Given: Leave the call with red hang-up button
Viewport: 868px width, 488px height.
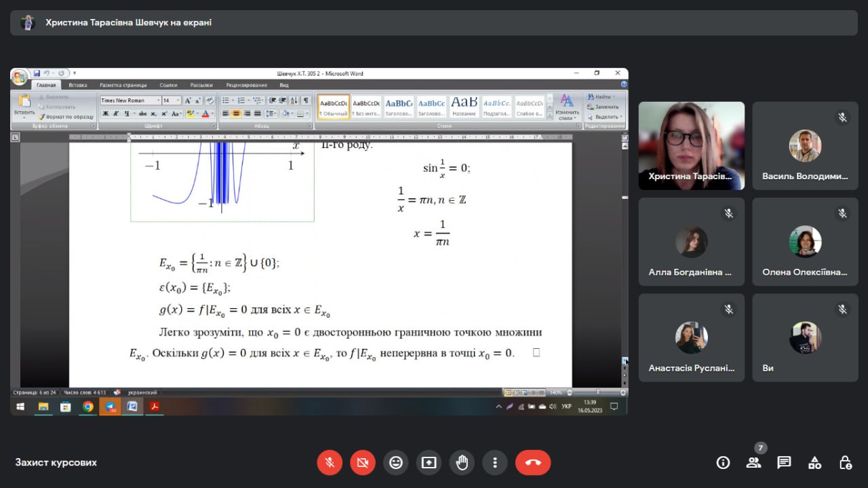Looking at the screenshot, I should (533, 463).
